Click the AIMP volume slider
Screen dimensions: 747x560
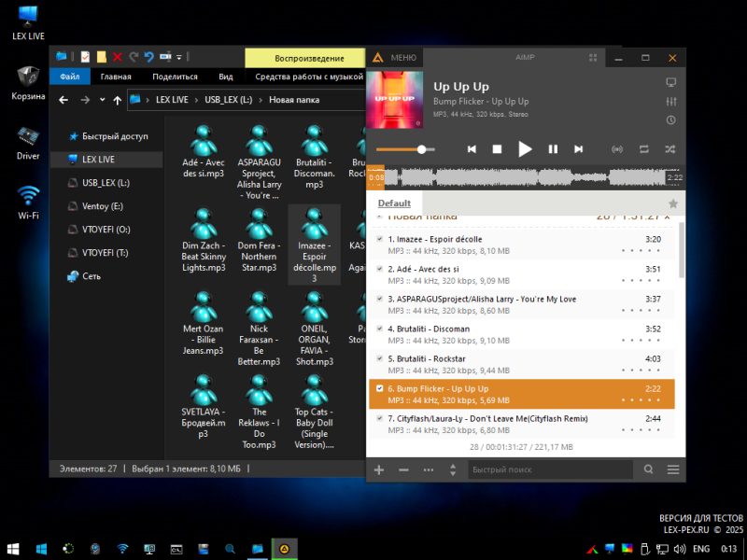point(403,149)
